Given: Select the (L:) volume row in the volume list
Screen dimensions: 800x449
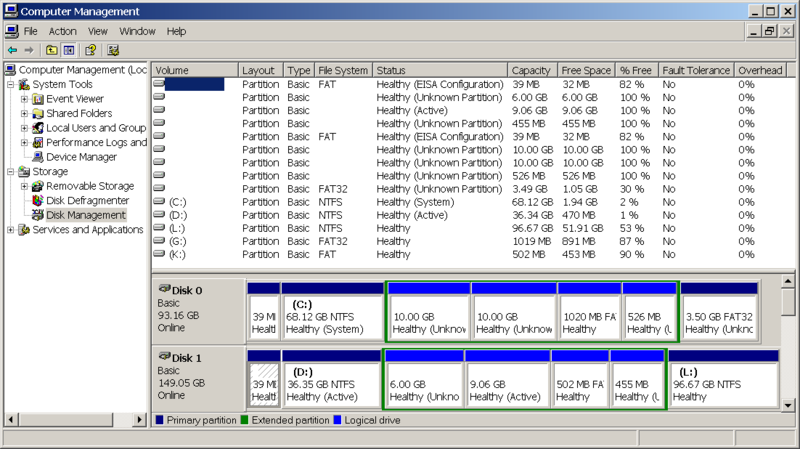Looking at the screenshot, I should click(x=472, y=228).
